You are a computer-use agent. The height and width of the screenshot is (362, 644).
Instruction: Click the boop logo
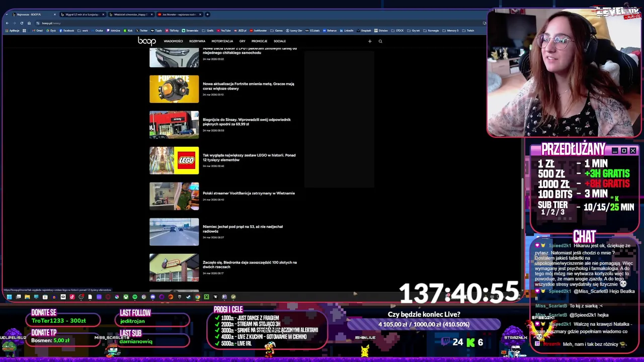coord(146,41)
